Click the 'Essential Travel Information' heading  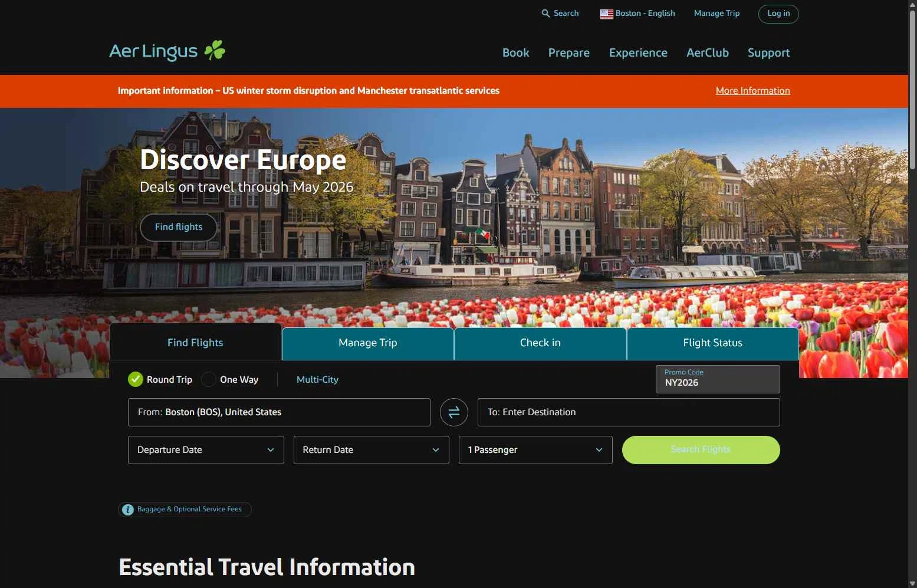(x=267, y=567)
